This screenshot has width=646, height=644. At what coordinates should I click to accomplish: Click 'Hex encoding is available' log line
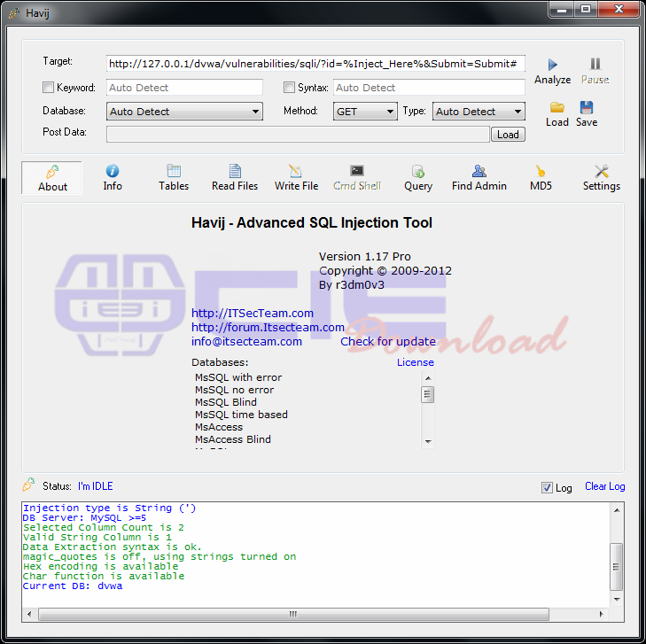pos(100,567)
